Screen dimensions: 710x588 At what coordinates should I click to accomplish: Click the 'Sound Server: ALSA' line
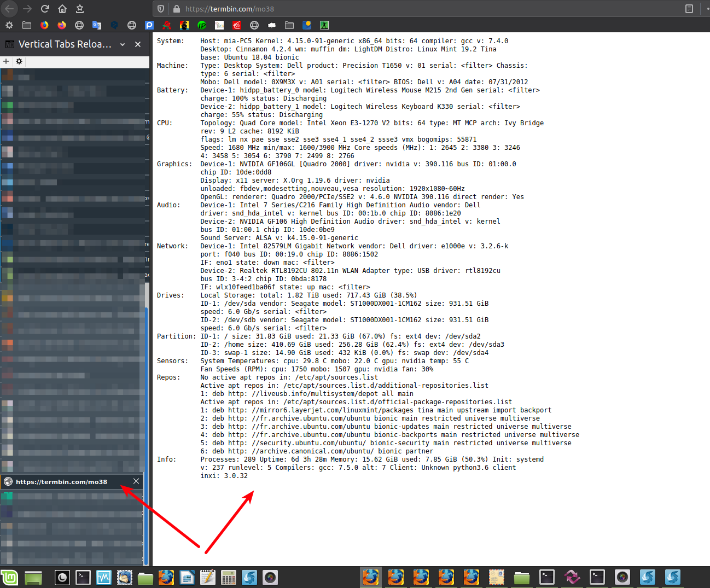pos(279,238)
